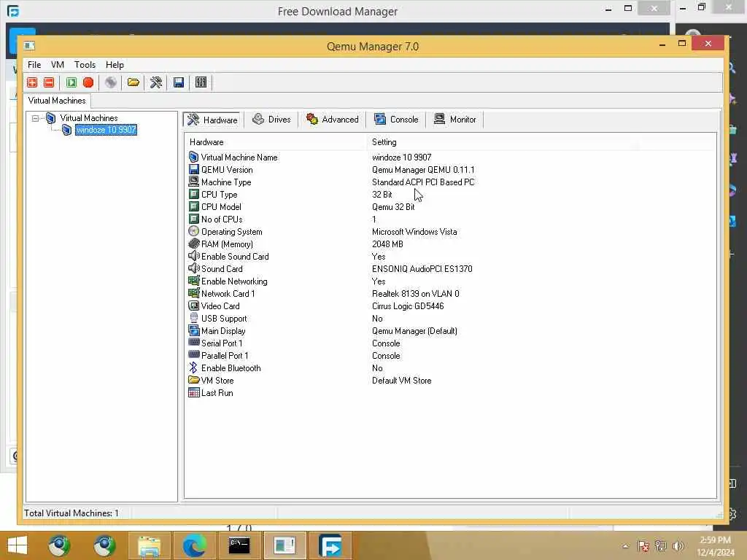Screen dimensions: 747x560
Task: Open the VM menu
Action: coord(57,65)
